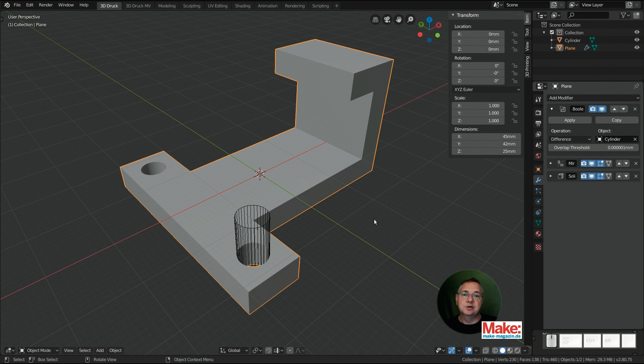Screen dimensions: 644x364
Task: Open the Render menu
Action: click(x=46, y=5)
